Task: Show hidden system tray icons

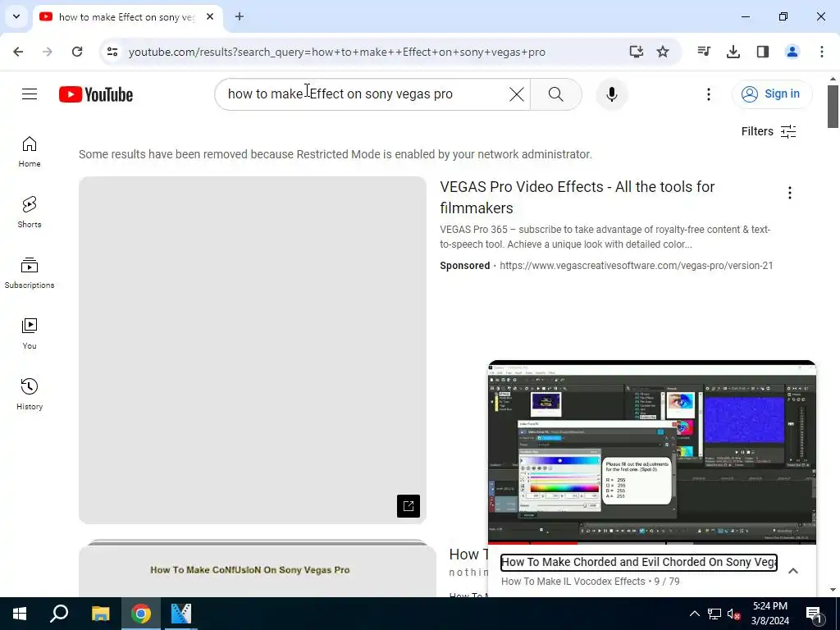Action: click(x=694, y=614)
